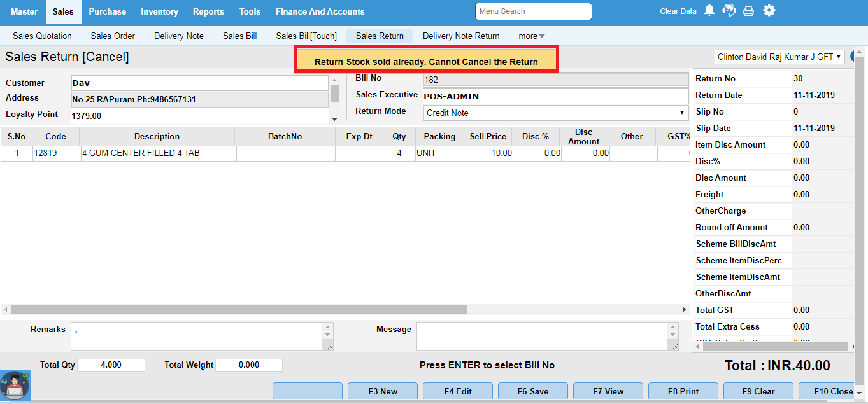Click the address No 25 RAPuram field

(x=199, y=99)
